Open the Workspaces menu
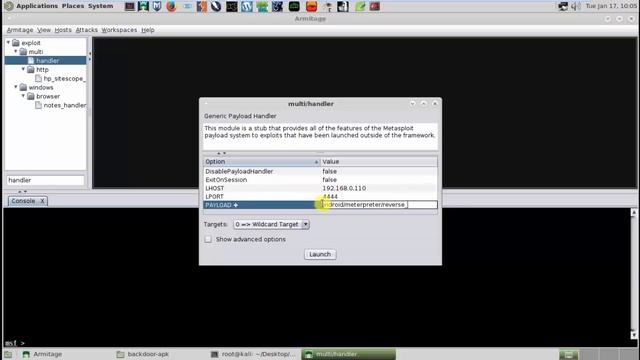640x360 pixels. [119, 30]
